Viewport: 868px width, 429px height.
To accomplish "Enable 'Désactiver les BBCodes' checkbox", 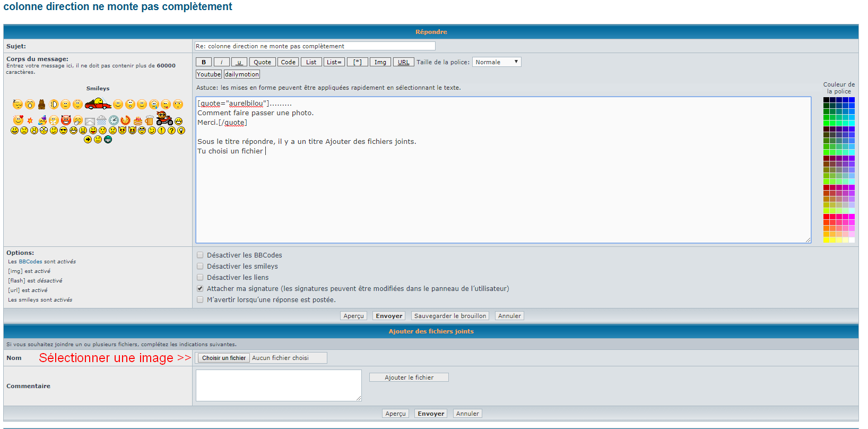I will [x=200, y=255].
